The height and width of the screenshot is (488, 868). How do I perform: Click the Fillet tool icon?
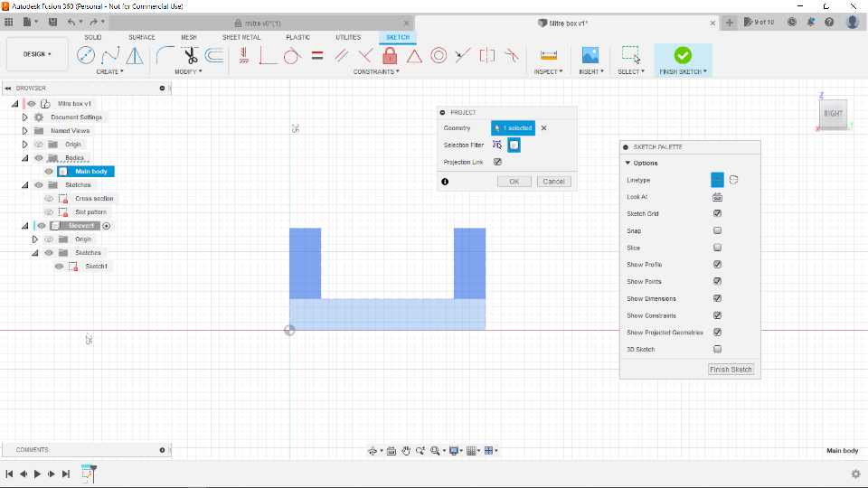165,55
